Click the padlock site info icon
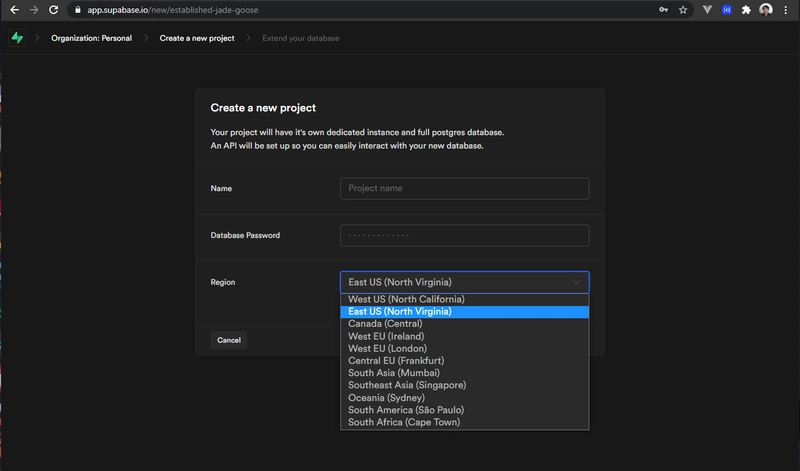This screenshot has width=800, height=471. pos(78,10)
